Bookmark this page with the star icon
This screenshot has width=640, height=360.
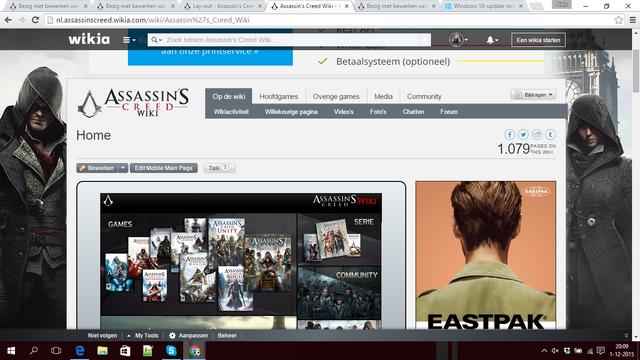(618, 20)
